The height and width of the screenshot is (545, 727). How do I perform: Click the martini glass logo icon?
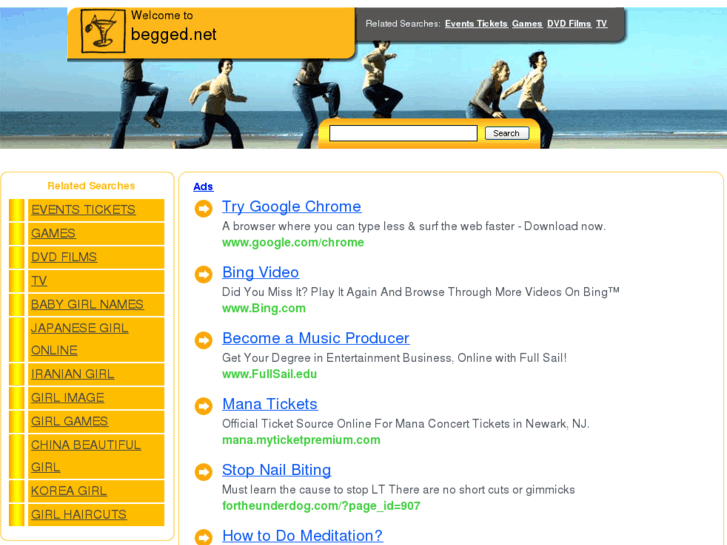pos(103,31)
